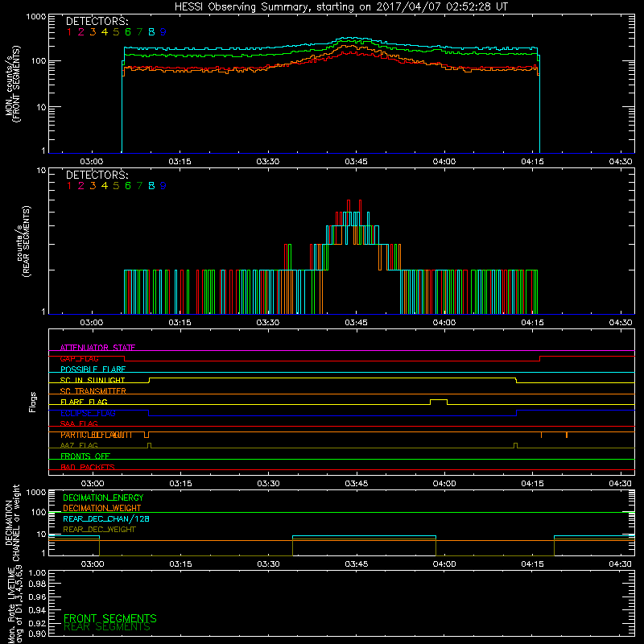Viewport: 644px width, 644px height.
Task: Click the 1000 tick on front segments axis
Action: [36, 17]
